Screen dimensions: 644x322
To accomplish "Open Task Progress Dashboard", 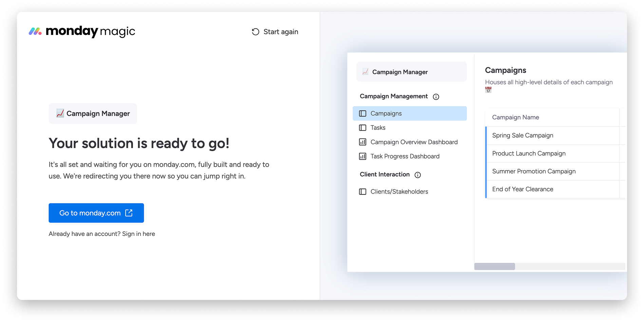I will click(x=410, y=156).
